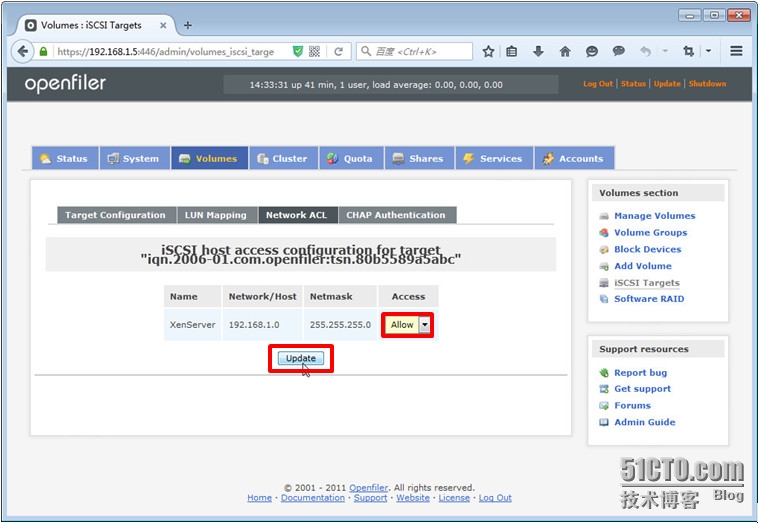Open the browser hamburger menu

point(736,51)
